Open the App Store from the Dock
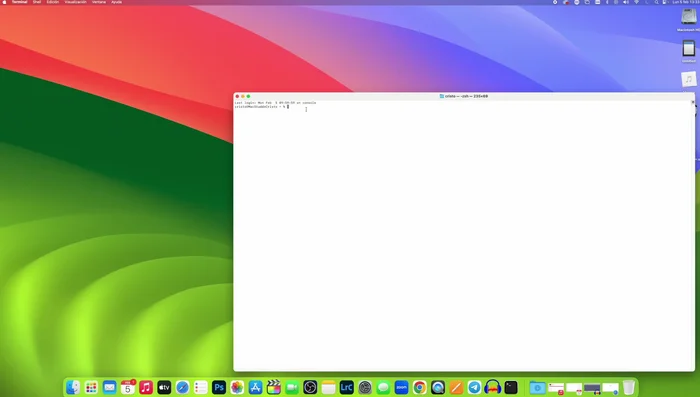This screenshot has width=700, height=397. 255,387
